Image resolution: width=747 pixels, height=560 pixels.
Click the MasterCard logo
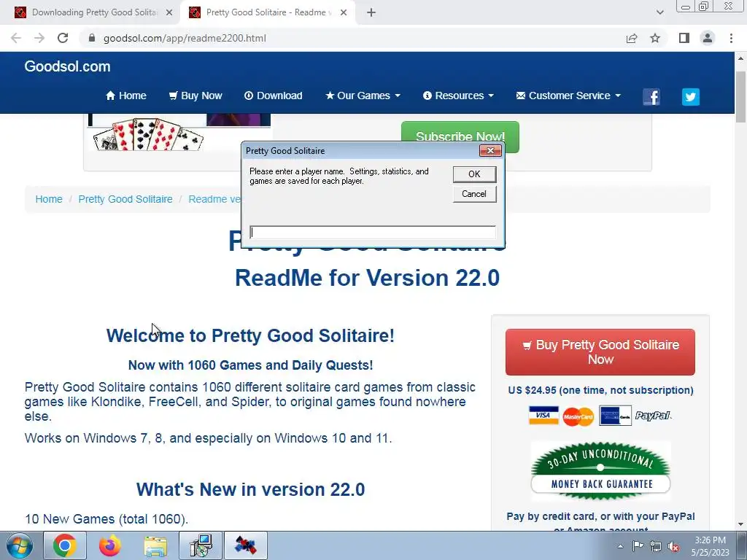coord(578,416)
